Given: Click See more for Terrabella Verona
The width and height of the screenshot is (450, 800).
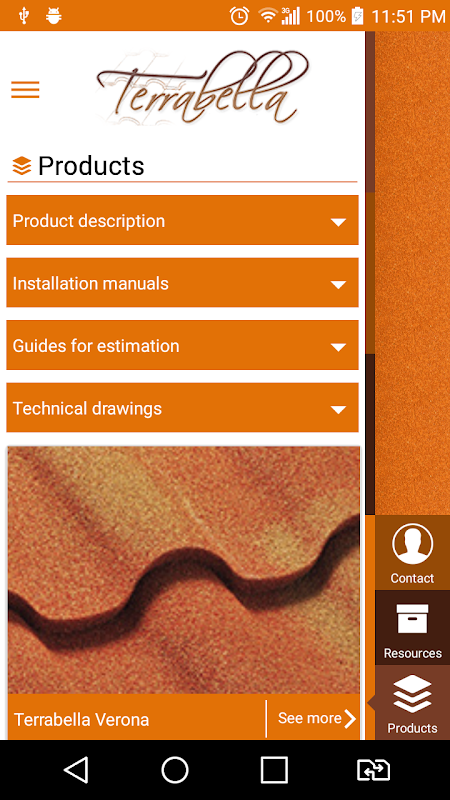Looking at the screenshot, I should 316,718.
